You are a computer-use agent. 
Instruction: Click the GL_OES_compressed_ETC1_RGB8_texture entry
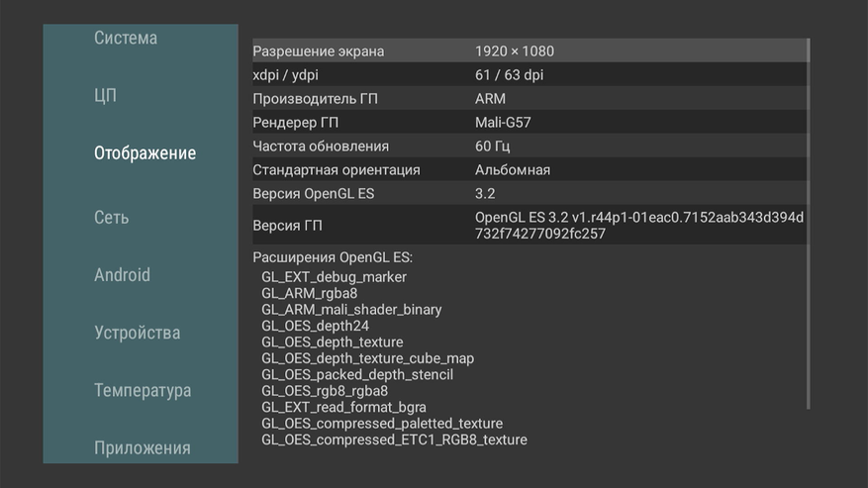click(x=394, y=439)
